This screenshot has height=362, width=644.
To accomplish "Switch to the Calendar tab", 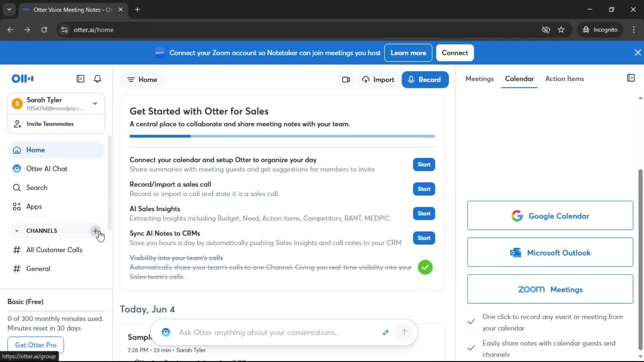I will (x=519, y=79).
